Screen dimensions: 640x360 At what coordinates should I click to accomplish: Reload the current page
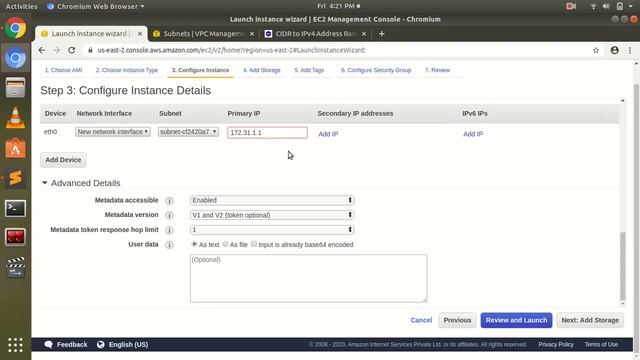[72, 50]
